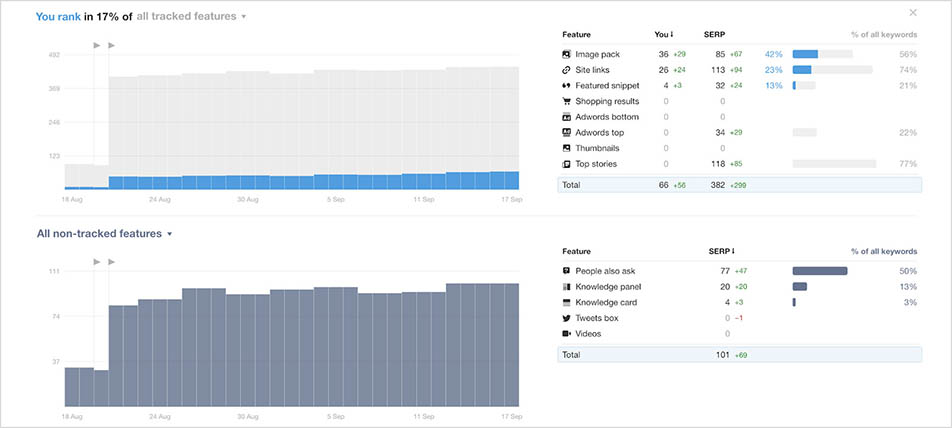The image size is (952, 428).
Task: Click the first flag marker on non-tracked chart
Action: point(97,262)
